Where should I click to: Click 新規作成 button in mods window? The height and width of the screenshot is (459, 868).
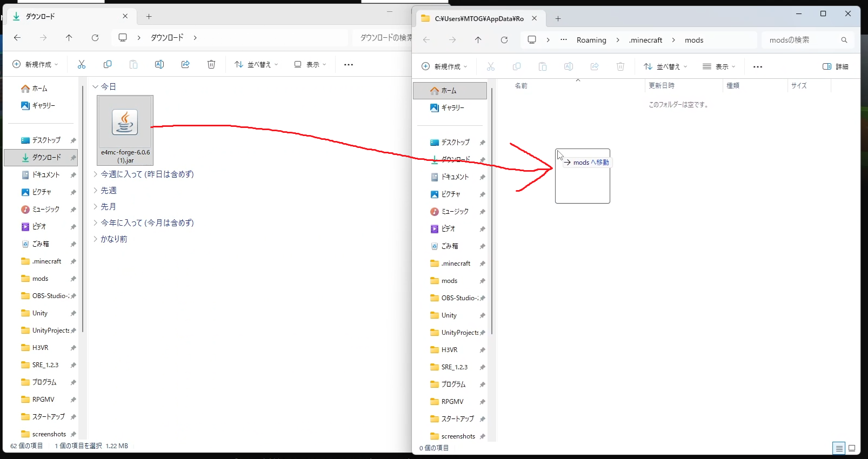(x=444, y=66)
